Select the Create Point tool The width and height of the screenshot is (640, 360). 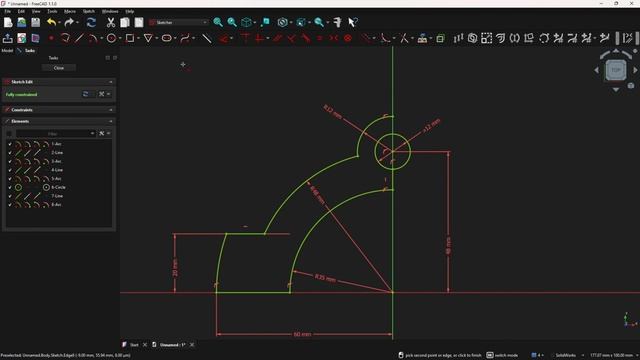(x=51, y=38)
